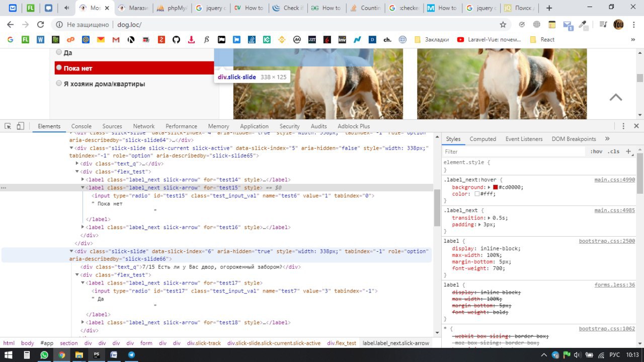Click the Chrome profile avatar icon
The width and height of the screenshot is (644, 362).
coord(618,24)
